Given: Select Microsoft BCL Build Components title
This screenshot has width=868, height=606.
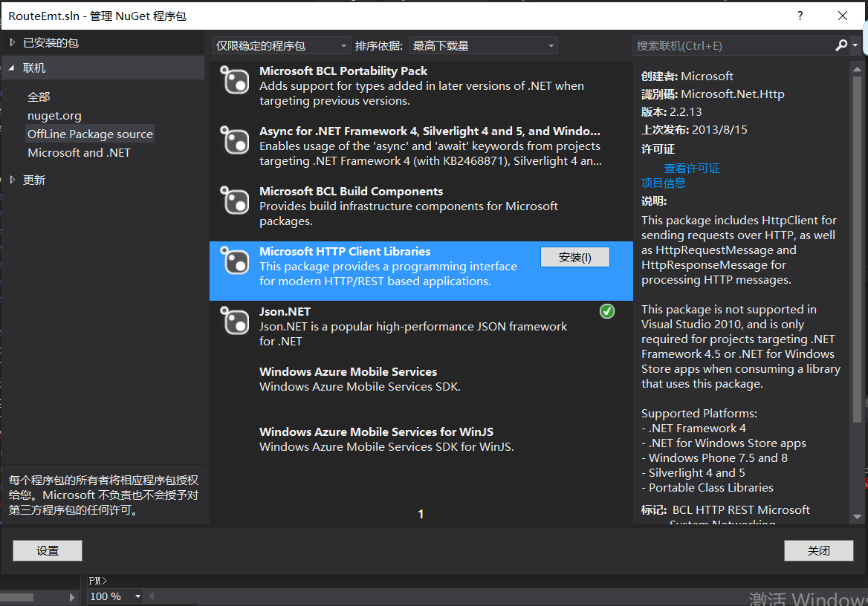Looking at the screenshot, I should click(x=351, y=191).
